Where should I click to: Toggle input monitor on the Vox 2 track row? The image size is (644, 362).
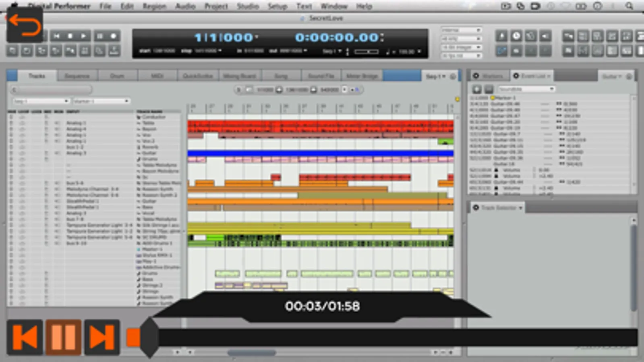[58, 141]
